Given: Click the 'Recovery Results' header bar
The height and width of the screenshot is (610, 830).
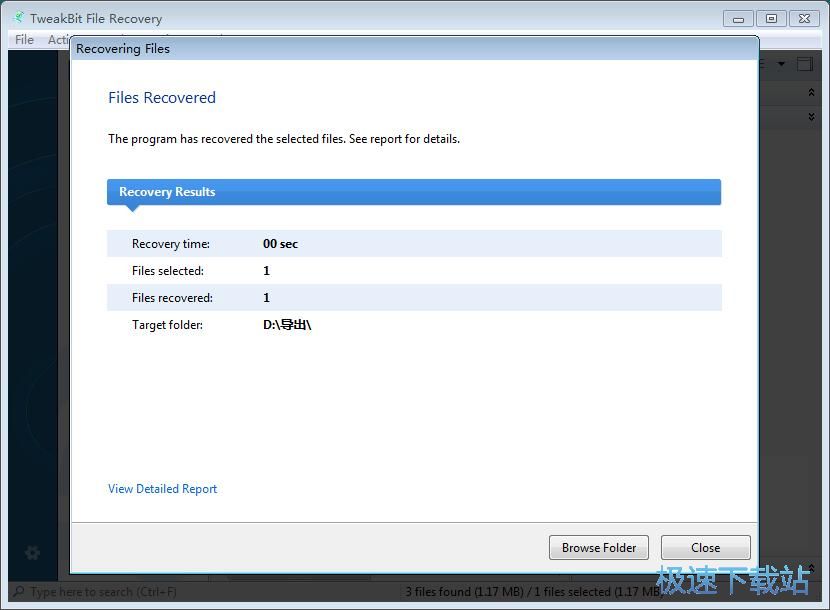Looking at the screenshot, I should pyautogui.click(x=414, y=192).
